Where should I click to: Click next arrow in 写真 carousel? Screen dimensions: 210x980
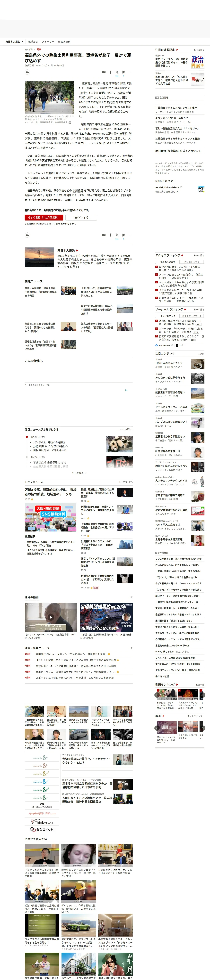point(203,728)
